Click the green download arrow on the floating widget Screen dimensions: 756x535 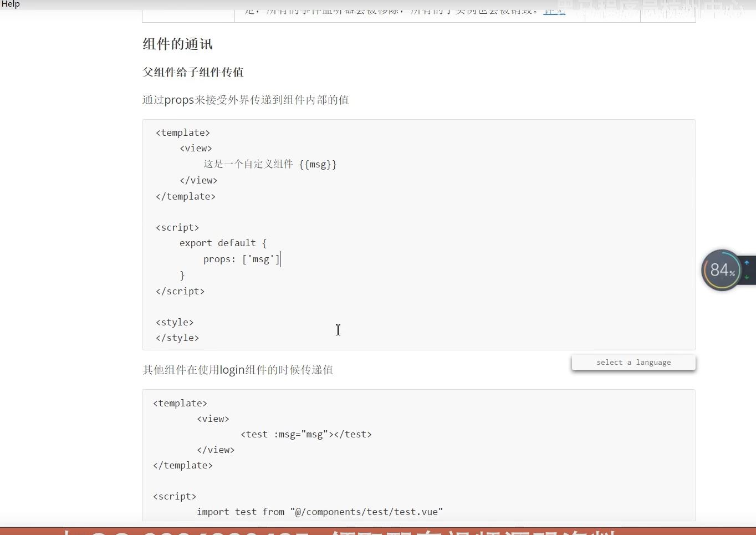pyautogui.click(x=747, y=277)
